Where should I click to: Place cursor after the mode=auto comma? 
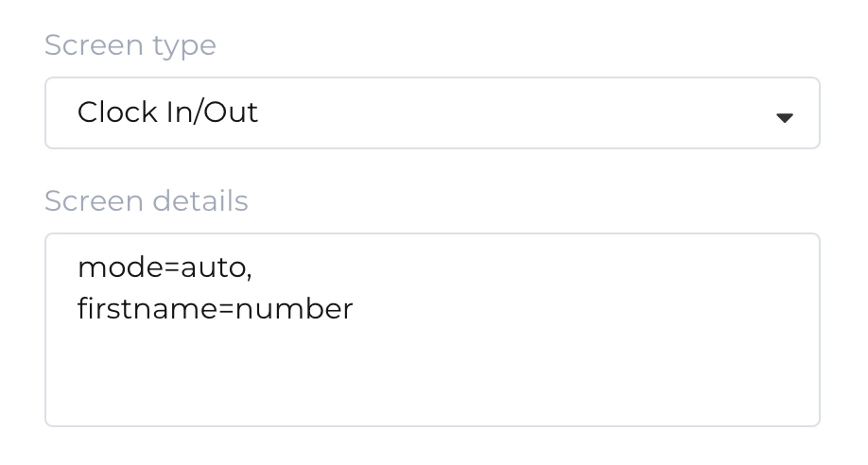[253, 268]
